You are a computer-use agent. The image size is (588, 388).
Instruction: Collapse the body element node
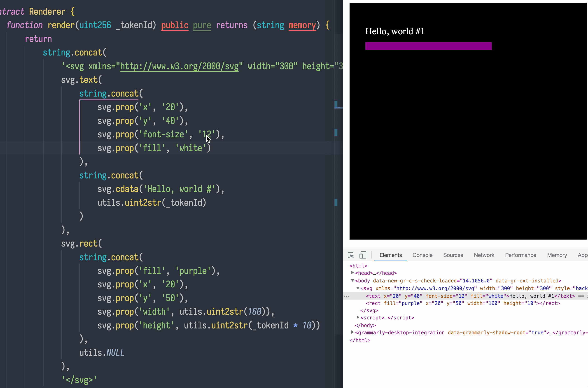click(x=352, y=280)
